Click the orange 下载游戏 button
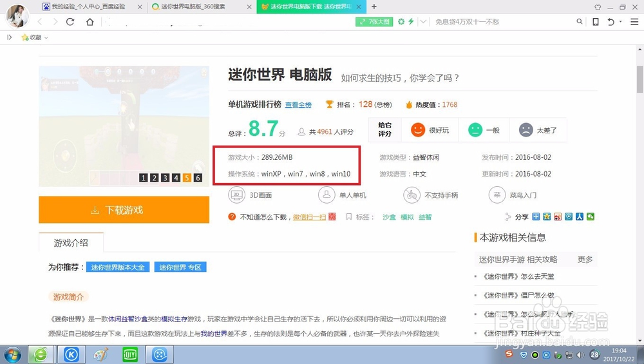This screenshot has height=364, width=644. [124, 210]
